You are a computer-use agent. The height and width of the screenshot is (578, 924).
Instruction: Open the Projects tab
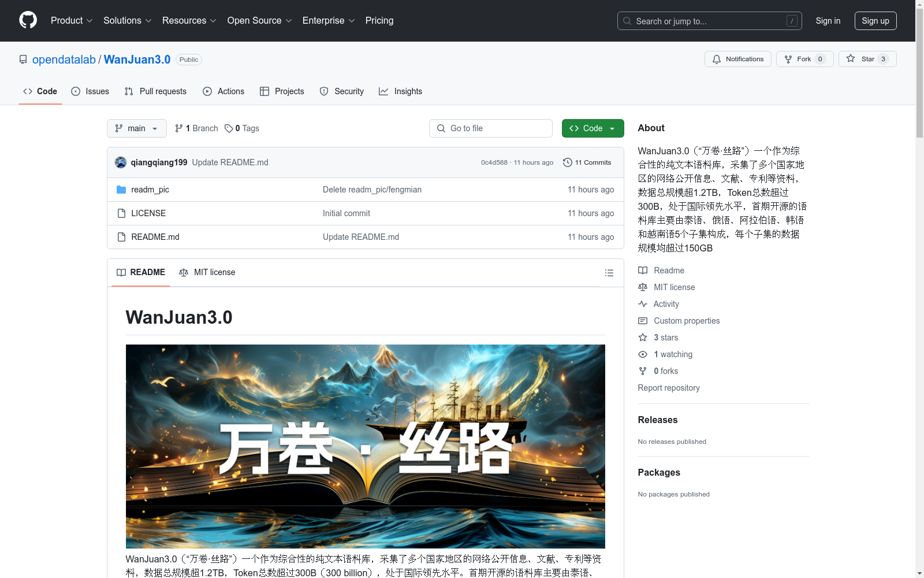(x=282, y=91)
